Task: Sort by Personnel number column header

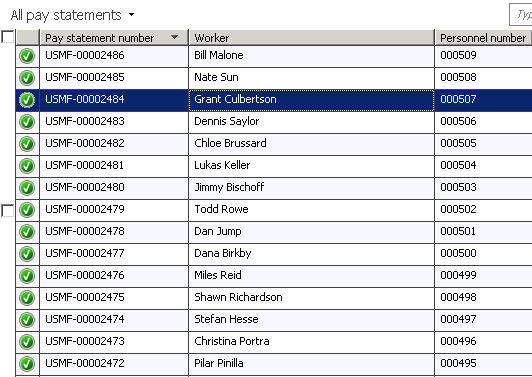Action: coord(483,38)
